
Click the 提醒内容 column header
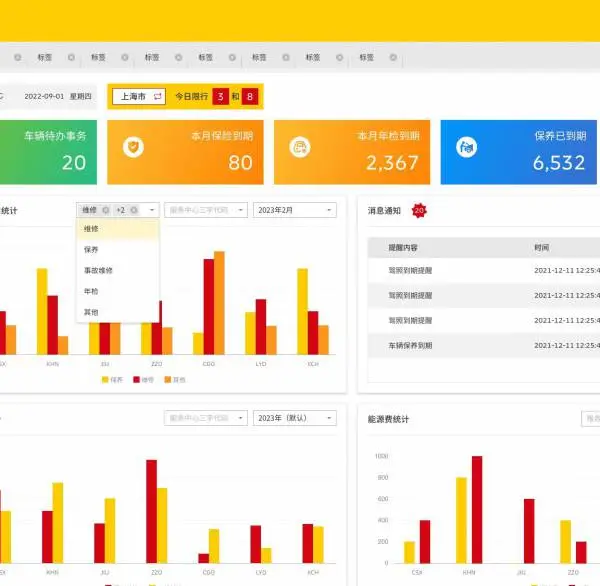click(x=403, y=248)
